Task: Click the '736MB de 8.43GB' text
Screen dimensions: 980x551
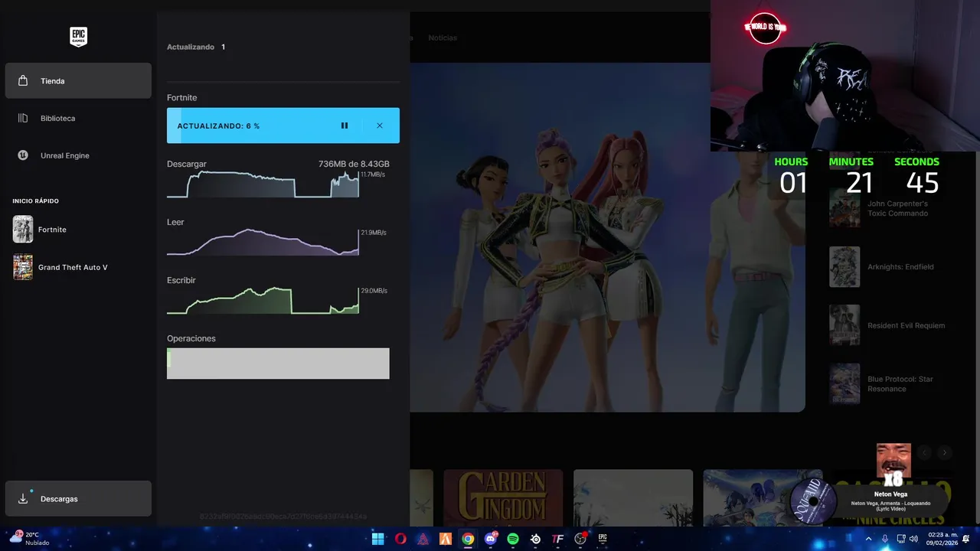Action: click(354, 164)
